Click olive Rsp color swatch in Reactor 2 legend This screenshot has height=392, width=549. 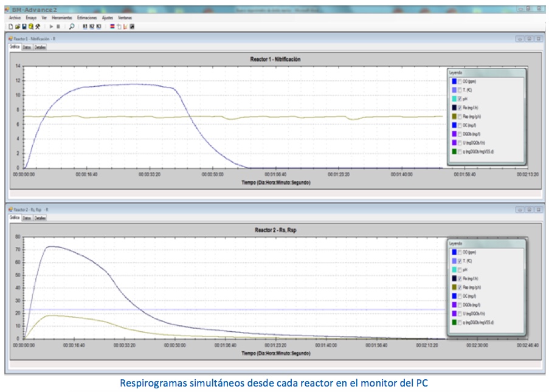454,287
